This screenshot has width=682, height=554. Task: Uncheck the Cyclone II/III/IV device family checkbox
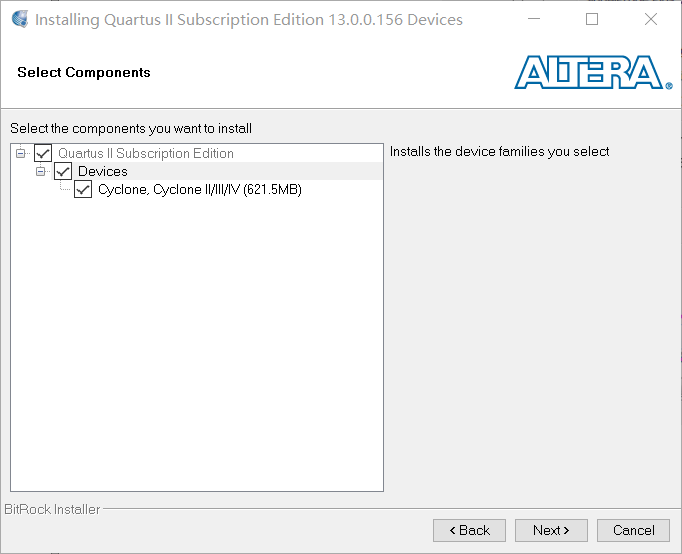click(x=83, y=189)
